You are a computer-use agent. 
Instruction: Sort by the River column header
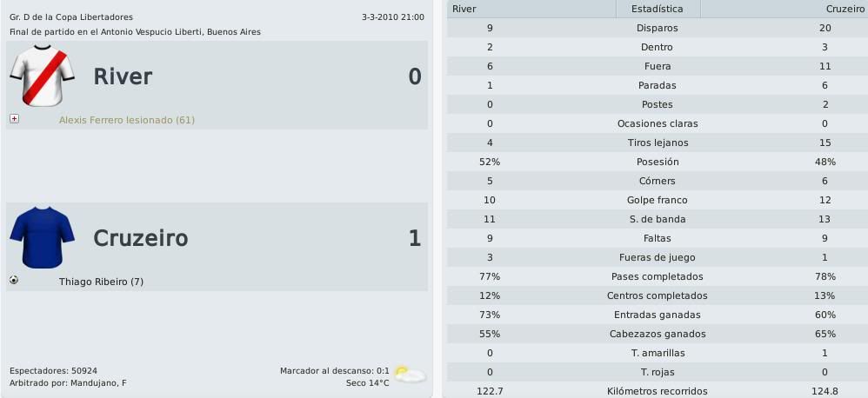coord(531,9)
